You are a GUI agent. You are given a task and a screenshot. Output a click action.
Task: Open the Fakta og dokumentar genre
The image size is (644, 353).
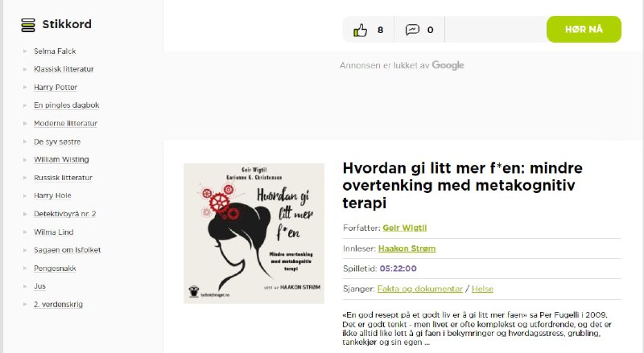coord(419,289)
